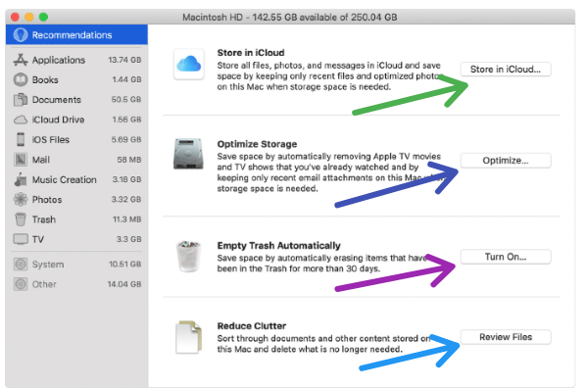This screenshot has width=588, height=388.
Task: Click the 58 MB Mail size
Action: [129, 160]
